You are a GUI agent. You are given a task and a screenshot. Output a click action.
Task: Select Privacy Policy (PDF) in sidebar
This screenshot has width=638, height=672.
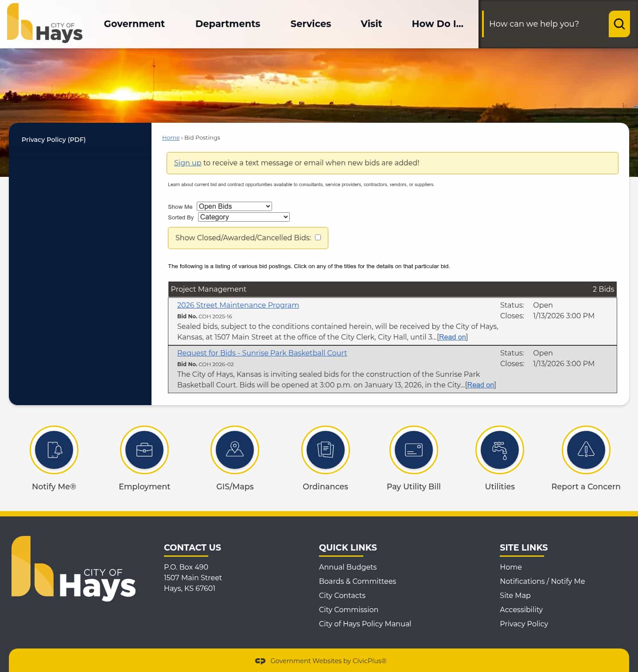coord(54,140)
